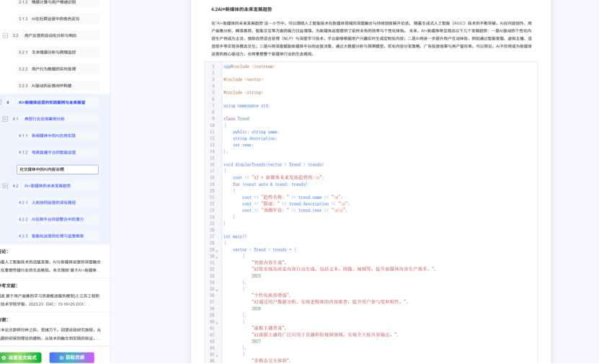Click the 'cpp#include <iostream>' line

click(x=249, y=66)
